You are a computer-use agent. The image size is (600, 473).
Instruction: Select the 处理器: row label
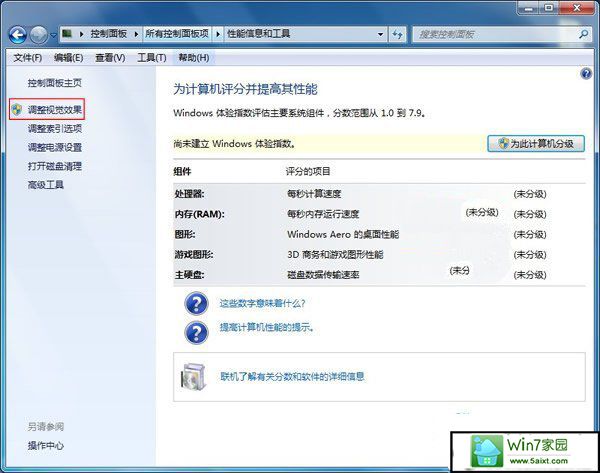pos(189,194)
